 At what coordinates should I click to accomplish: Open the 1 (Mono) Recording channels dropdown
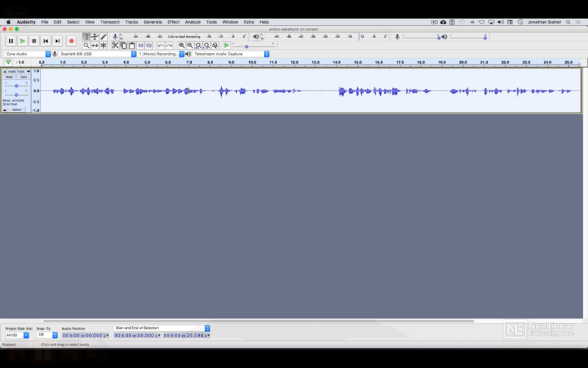coord(161,54)
